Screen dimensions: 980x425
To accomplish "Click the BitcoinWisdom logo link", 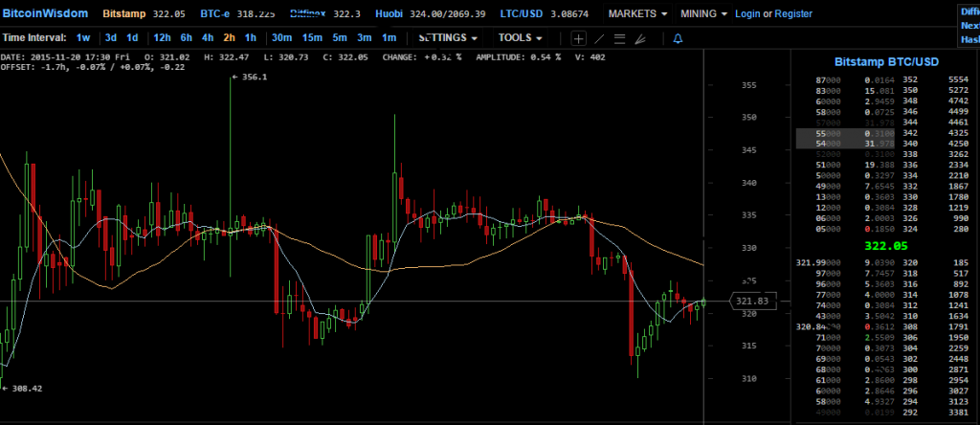I will tap(45, 13).
